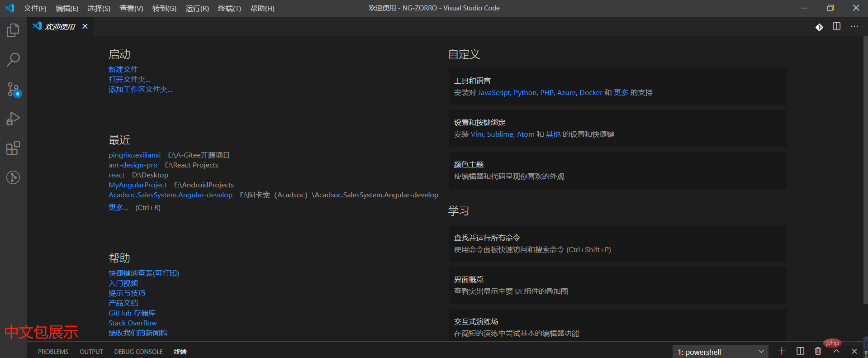Viewport: 868px width, 358px height.
Task: Open the Explorer view in activity bar
Action: (x=13, y=30)
